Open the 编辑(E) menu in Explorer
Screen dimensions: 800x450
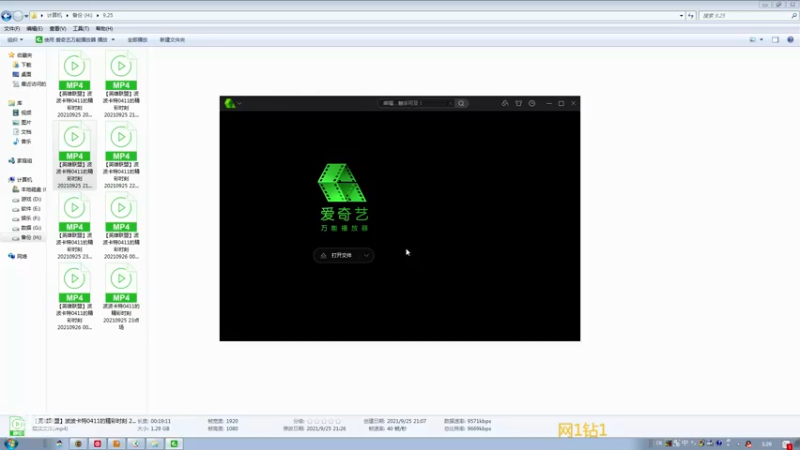(34, 29)
